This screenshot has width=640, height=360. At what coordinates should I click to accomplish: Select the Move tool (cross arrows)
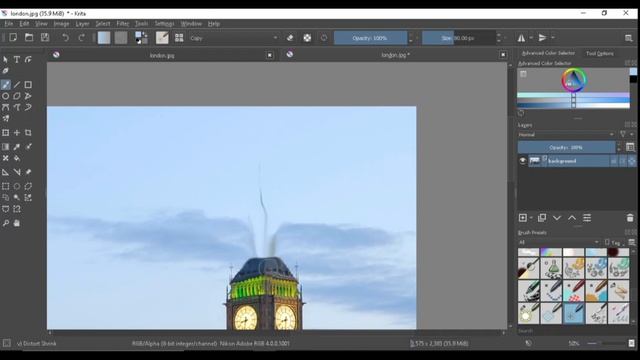[x=17, y=133]
